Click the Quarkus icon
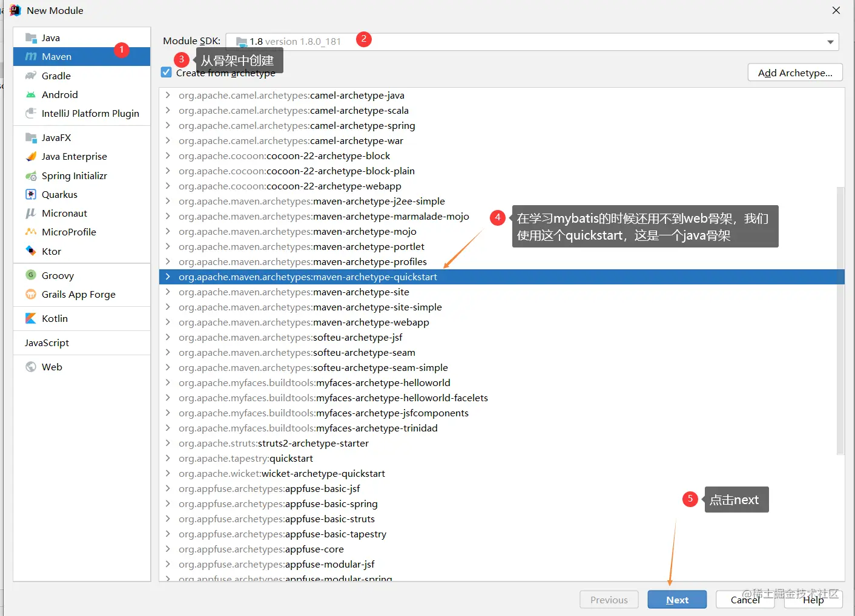Viewport: 855px width, 616px height. pyautogui.click(x=31, y=194)
